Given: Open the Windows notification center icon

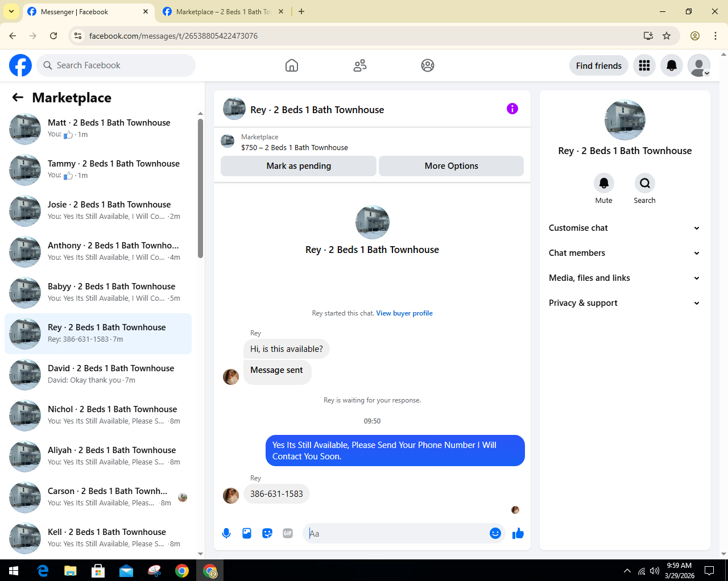Looking at the screenshot, I should pos(709,570).
